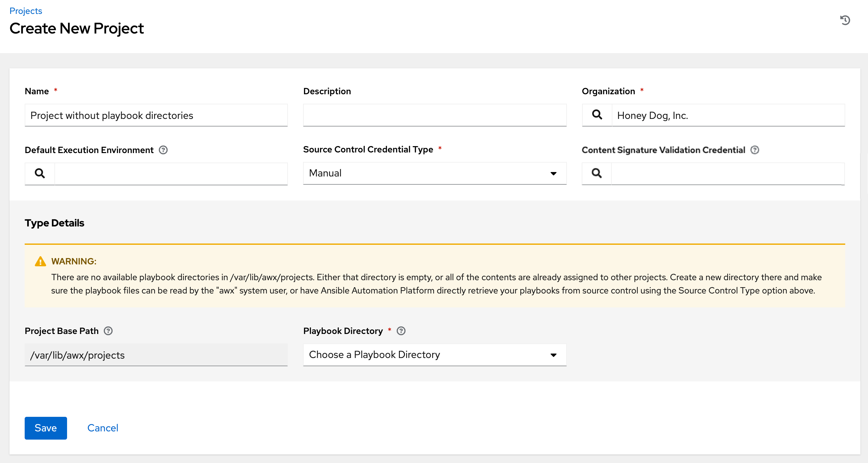Screen dimensions: 868x463
Task: Click the search icon for Organization field
Action: point(597,115)
